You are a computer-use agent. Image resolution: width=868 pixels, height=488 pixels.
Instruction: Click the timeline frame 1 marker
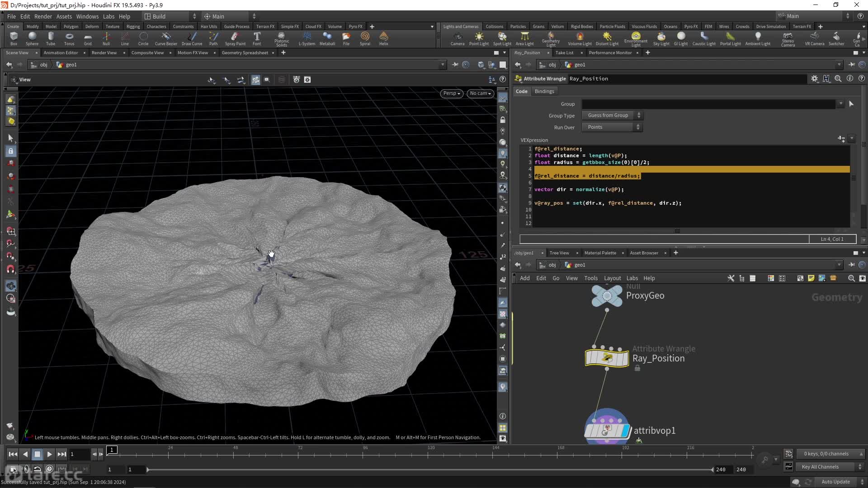tap(112, 450)
